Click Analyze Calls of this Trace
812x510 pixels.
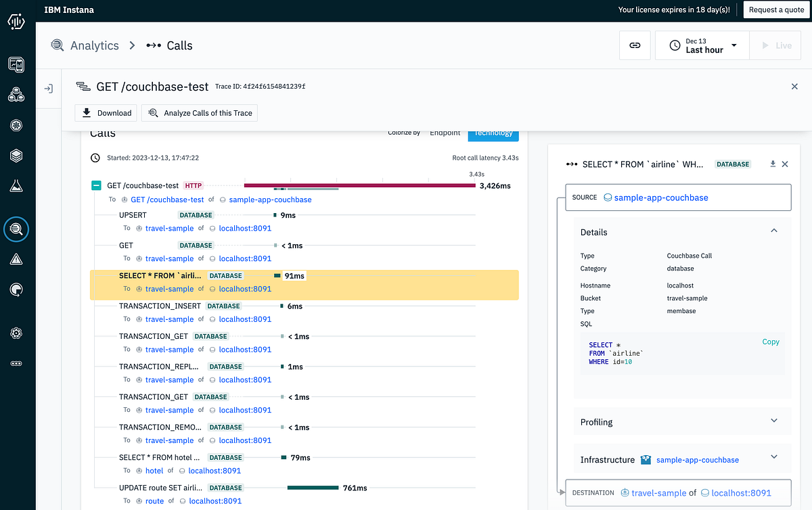199,113
